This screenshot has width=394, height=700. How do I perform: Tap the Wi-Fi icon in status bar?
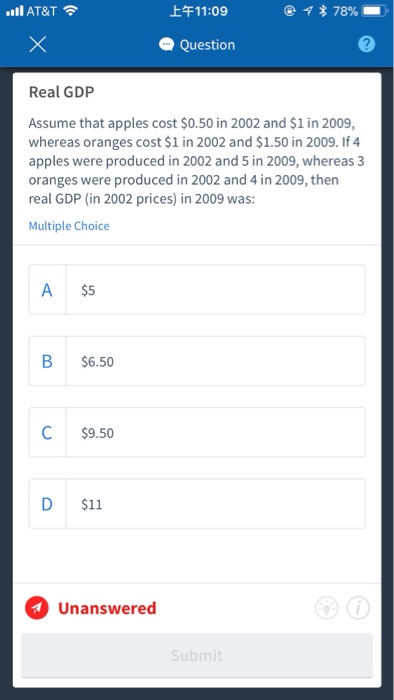coord(71,11)
